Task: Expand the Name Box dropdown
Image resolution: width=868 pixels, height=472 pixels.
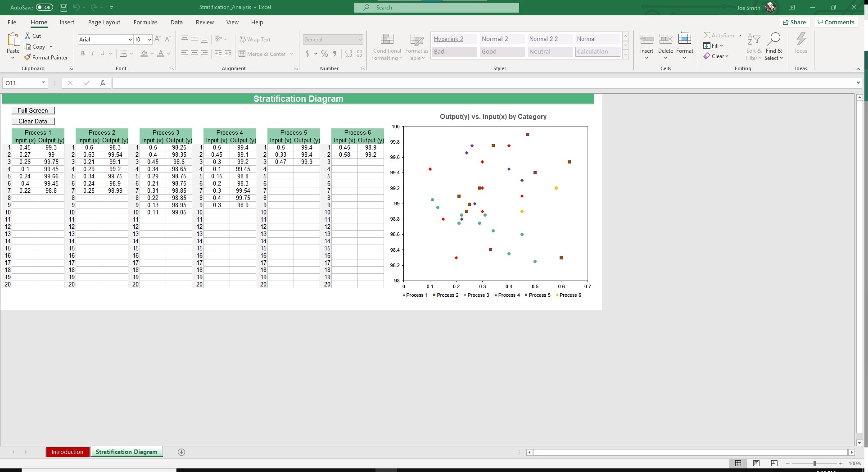Action: tap(43, 83)
